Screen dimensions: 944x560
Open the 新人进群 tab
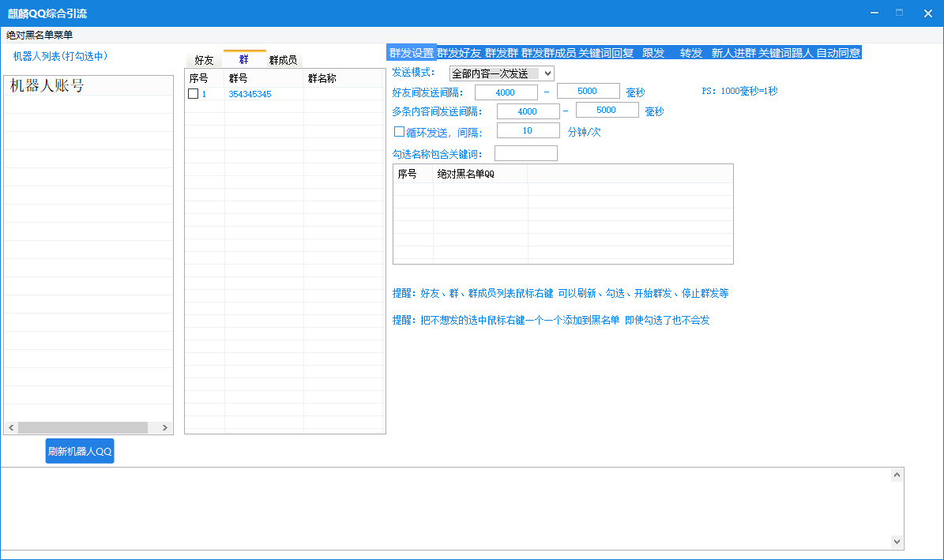point(733,53)
